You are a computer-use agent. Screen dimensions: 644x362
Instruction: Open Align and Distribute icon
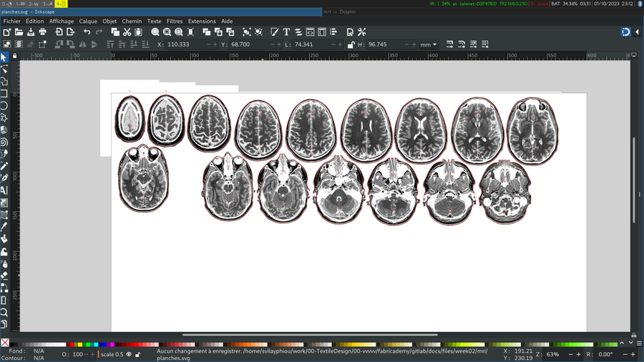[x=333, y=32]
